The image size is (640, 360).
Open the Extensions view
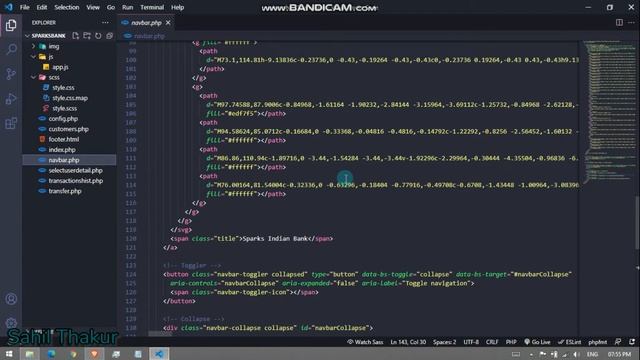(x=11, y=123)
